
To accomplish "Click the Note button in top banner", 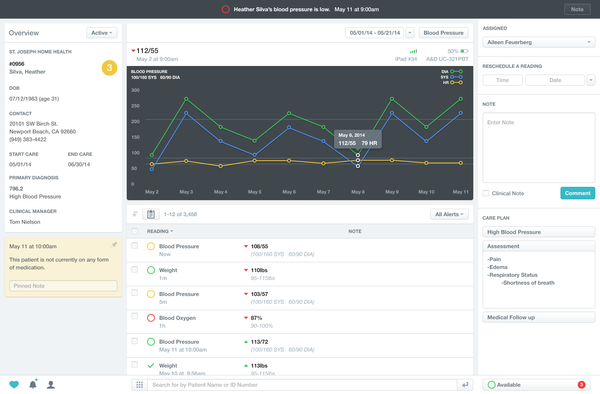I will tap(577, 9).
